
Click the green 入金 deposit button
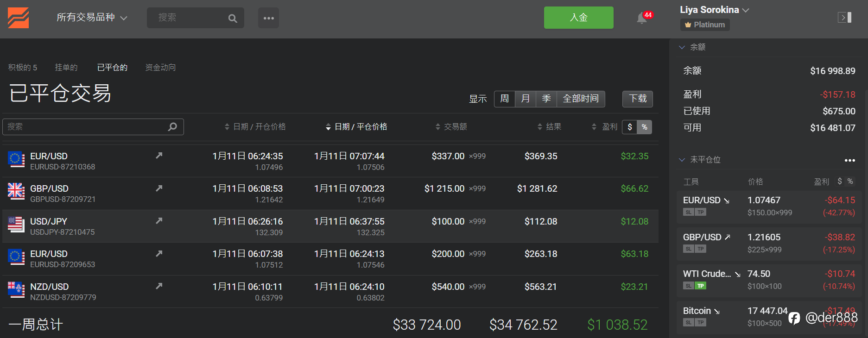pos(578,18)
